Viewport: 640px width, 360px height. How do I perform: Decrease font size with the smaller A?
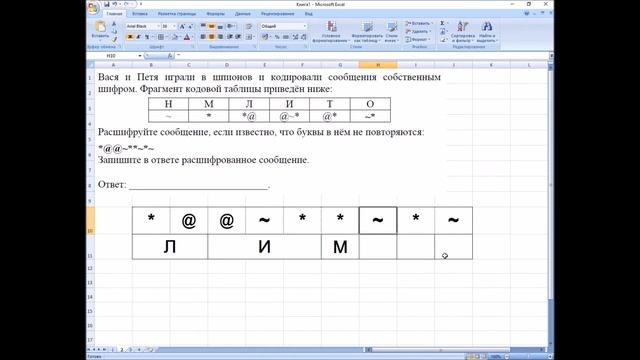(x=190, y=27)
